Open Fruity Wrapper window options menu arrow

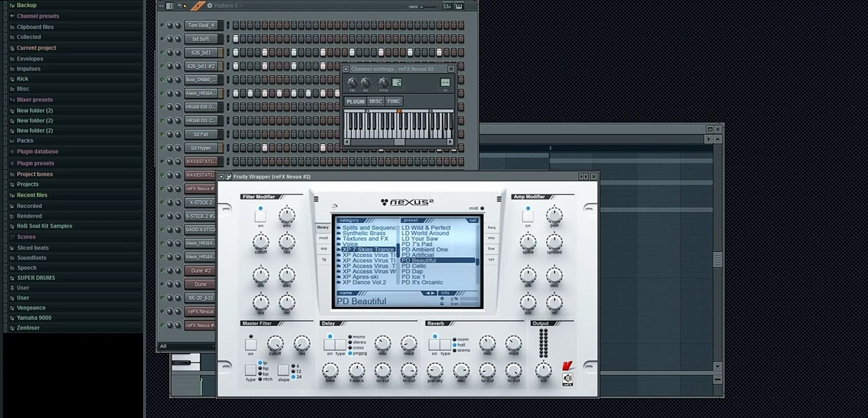tap(221, 176)
